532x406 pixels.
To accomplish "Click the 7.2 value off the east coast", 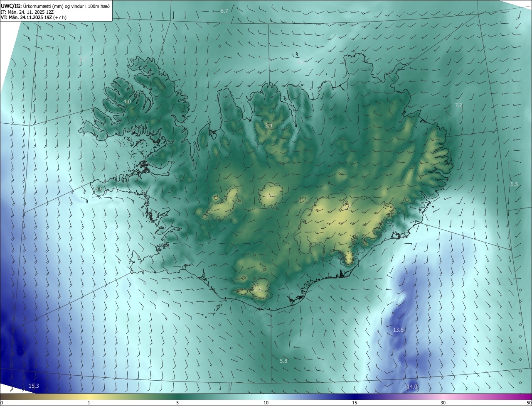I will coord(458,105).
